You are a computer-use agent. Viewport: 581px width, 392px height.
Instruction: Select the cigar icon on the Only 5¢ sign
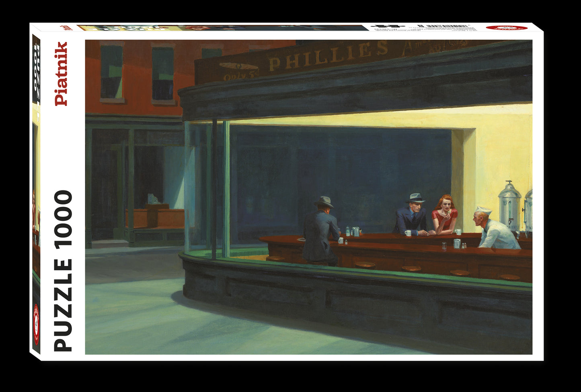click(239, 66)
